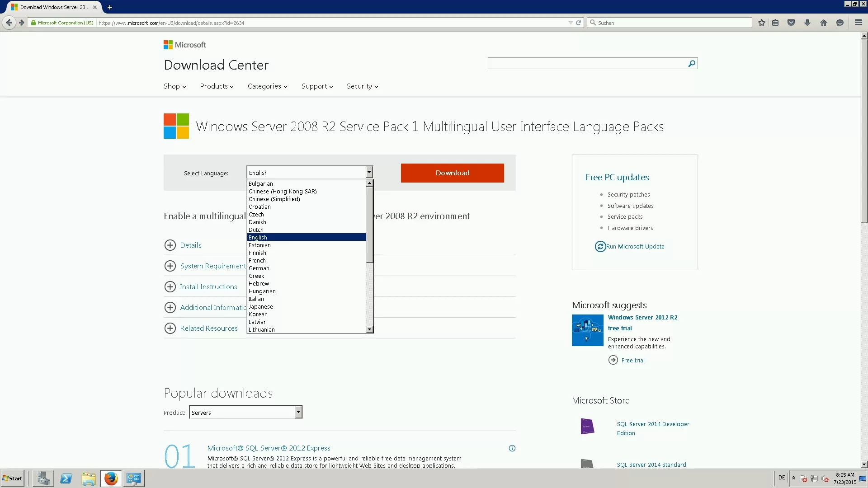Open Server Manager from the taskbar
The height and width of the screenshot is (488, 868).
[x=43, y=479]
